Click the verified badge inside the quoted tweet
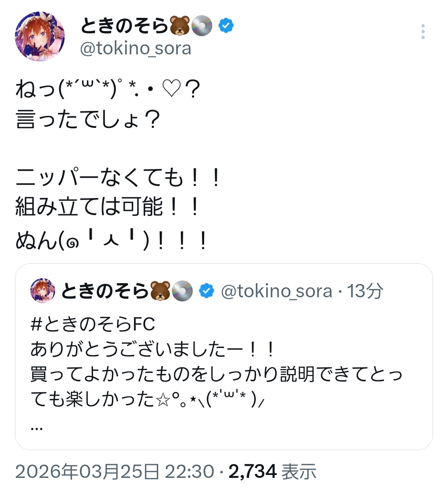448x492 pixels. 207,291
